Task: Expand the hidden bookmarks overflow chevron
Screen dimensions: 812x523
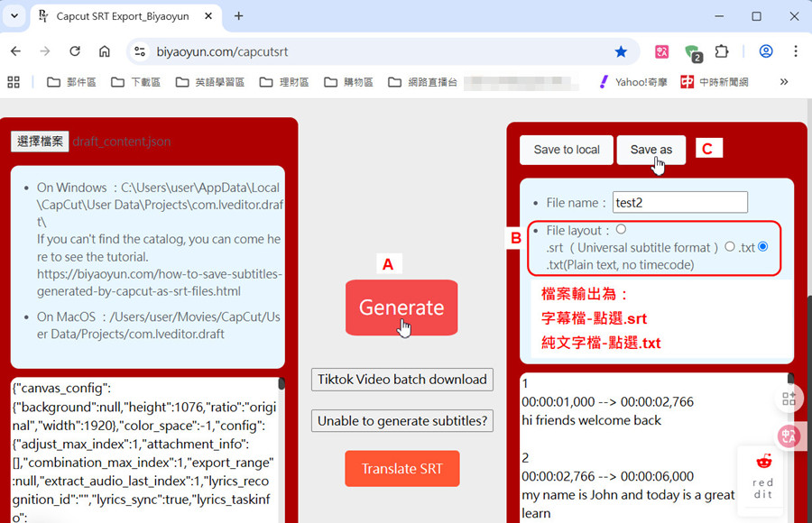Action: pos(784,82)
